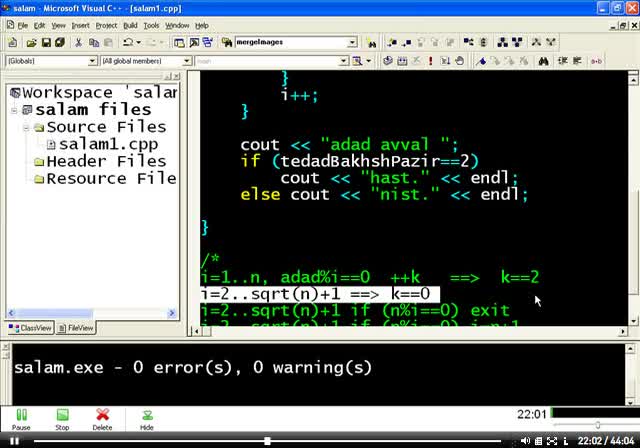Toggle the Workspace window icon
640x448 pixels.
tap(179, 42)
